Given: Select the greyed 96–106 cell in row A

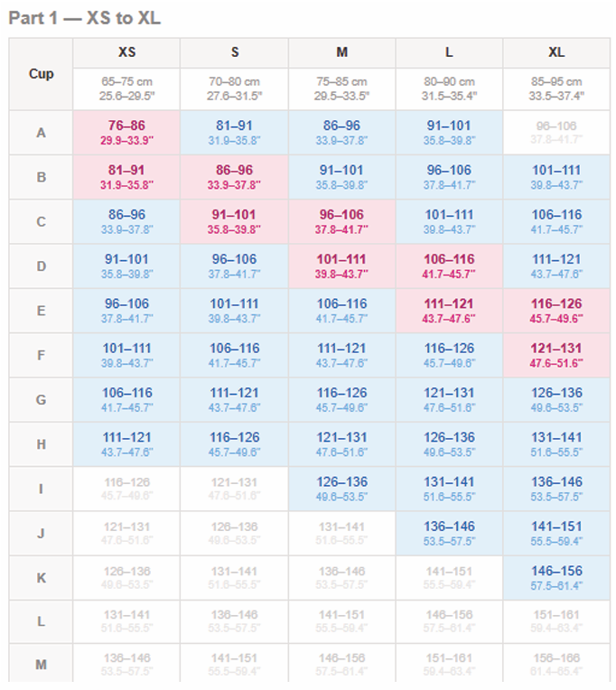Looking at the screenshot, I should [556, 133].
